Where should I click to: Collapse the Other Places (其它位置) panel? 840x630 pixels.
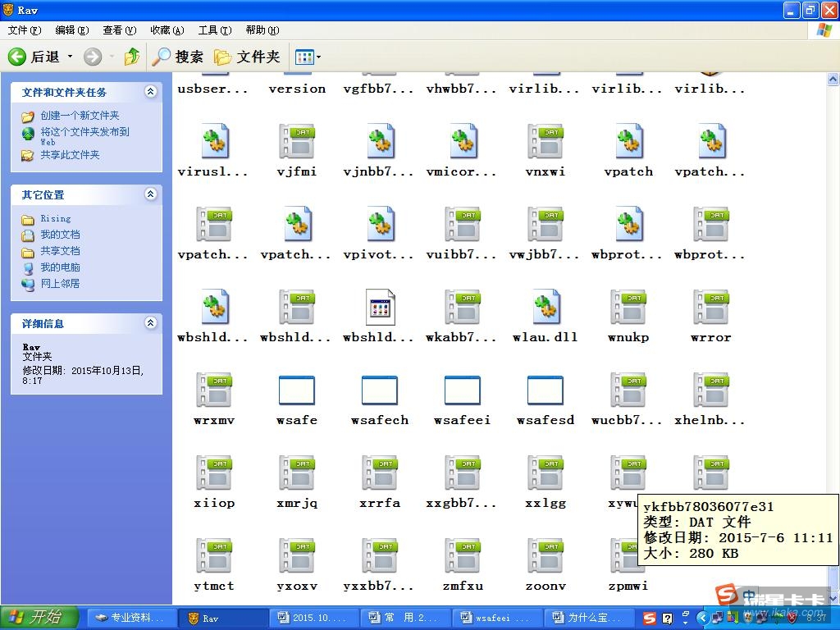coord(150,194)
